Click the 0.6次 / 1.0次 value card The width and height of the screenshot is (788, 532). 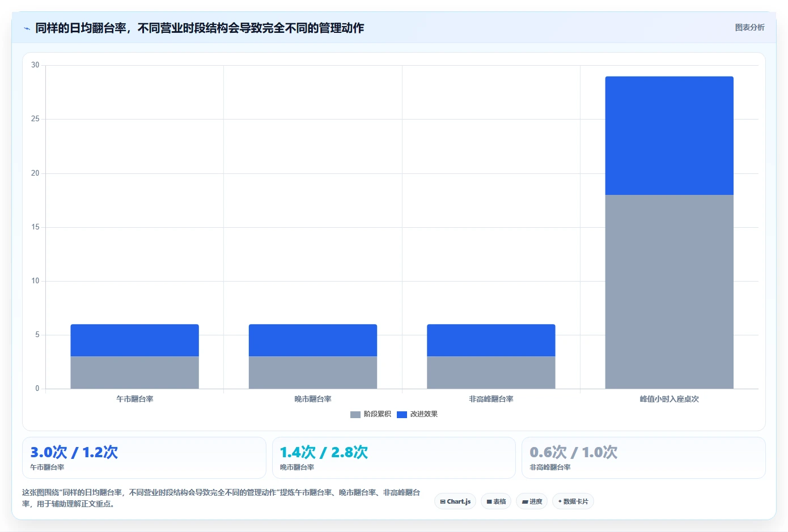[643, 458]
